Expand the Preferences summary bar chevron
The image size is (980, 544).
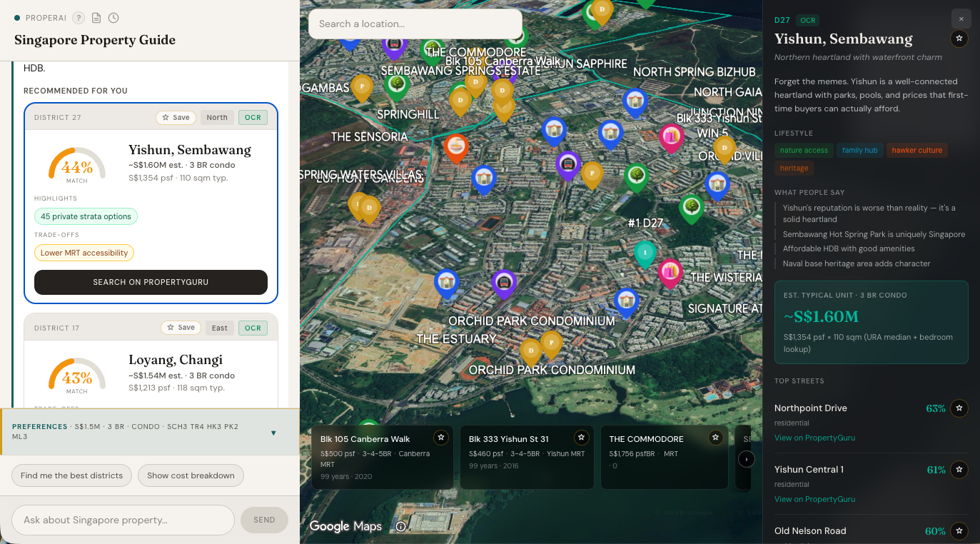(273, 433)
